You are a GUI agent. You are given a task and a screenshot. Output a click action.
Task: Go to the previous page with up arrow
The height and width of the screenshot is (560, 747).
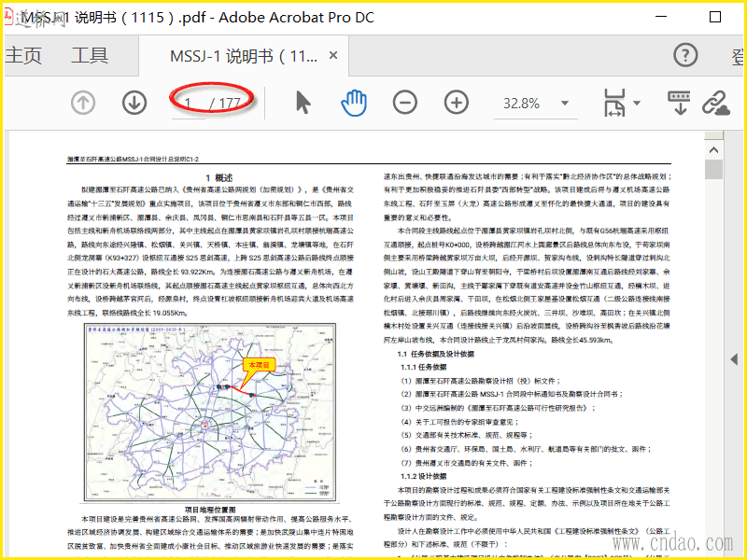tap(83, 103)
